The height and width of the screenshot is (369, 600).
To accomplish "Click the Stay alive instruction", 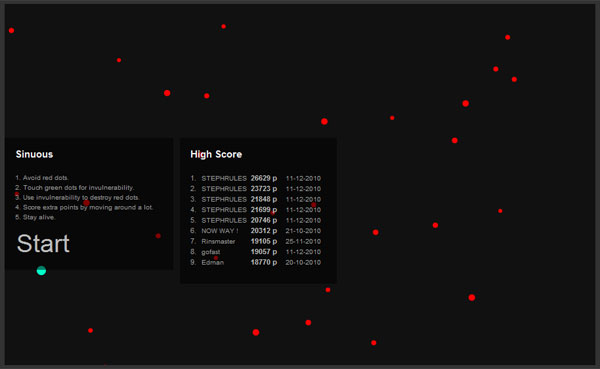I will click(35, 217).
